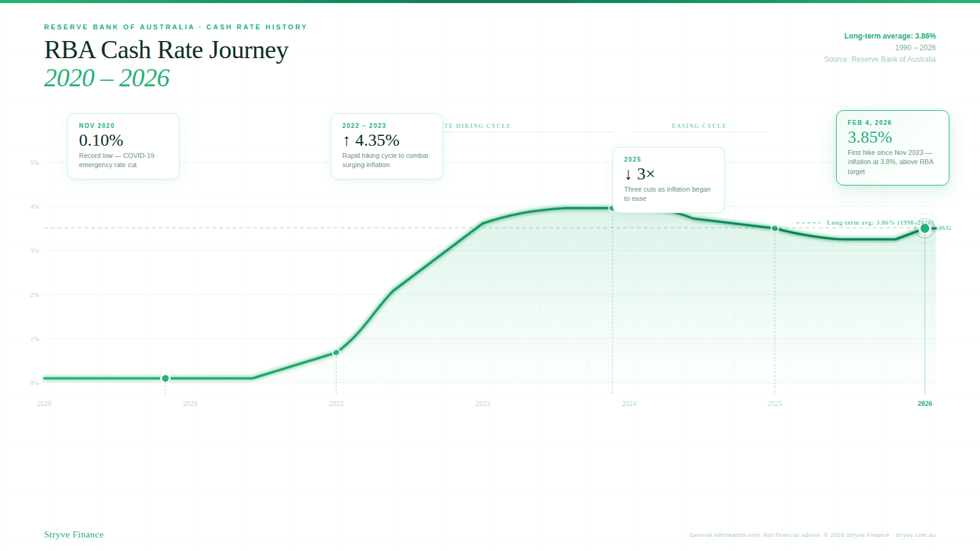980x551 pixels.
Task: Select the highlighted 2026 x-axis label
Action: tap(925, 403)
